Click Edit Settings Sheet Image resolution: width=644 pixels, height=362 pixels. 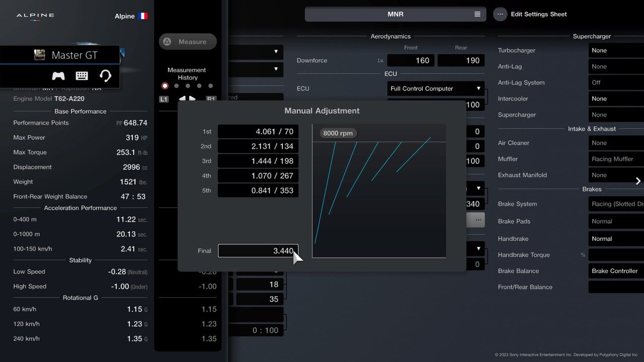point(539,14)
